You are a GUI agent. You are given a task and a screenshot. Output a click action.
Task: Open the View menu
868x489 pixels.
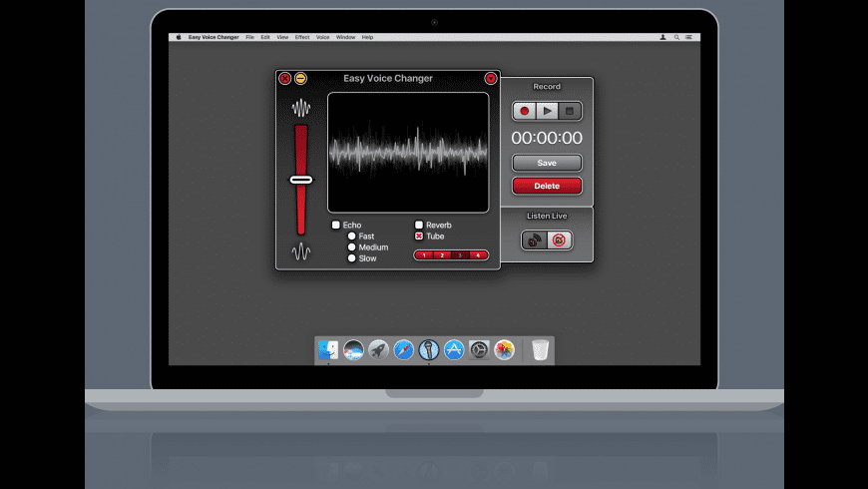(283, 37)
